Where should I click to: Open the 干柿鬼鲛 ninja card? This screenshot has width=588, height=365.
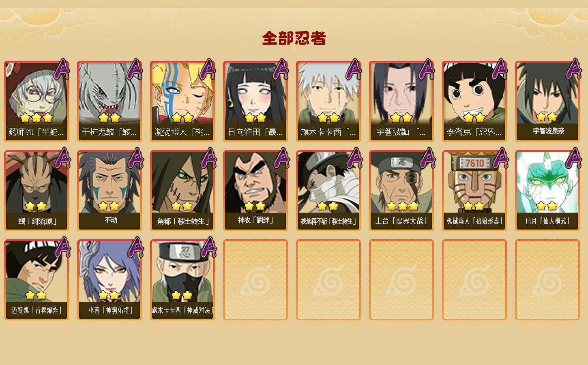pos(109,101)
